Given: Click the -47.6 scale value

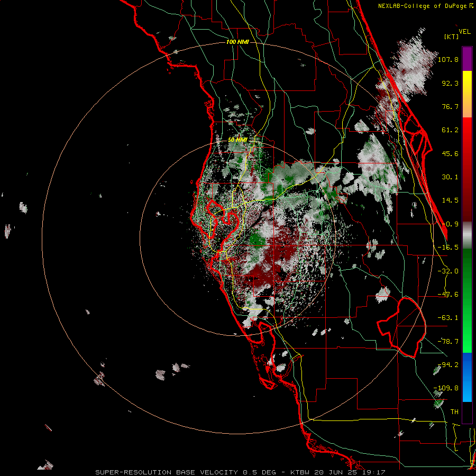Looking at the screenshot, I should (x=448, y=295).
